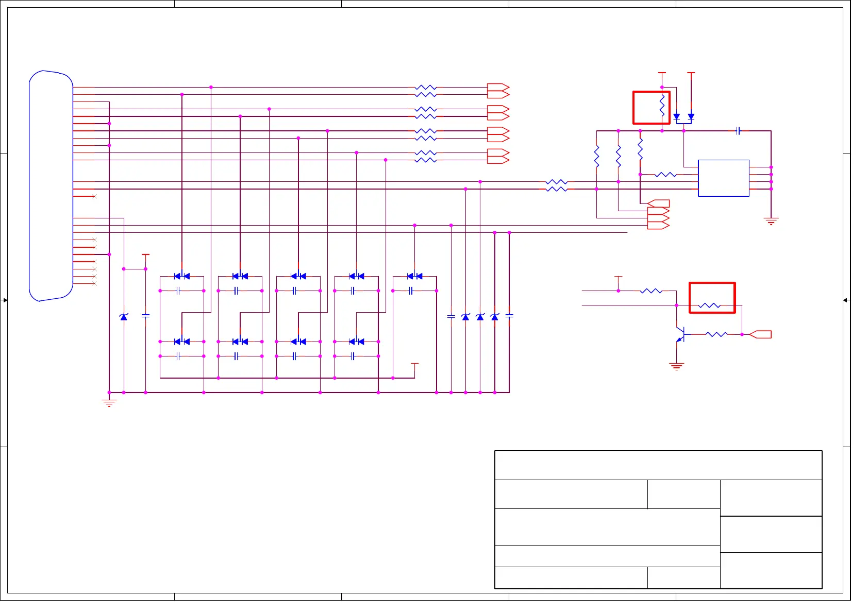Select the resistor inside the lower red box
868x613 pixels.
[709, 305]
